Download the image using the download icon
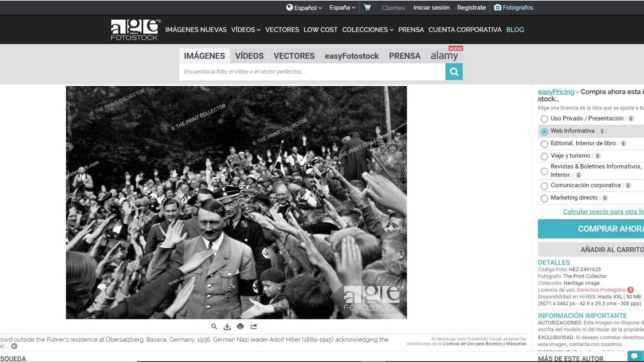 pyautogui.click(x=226, y=326)
